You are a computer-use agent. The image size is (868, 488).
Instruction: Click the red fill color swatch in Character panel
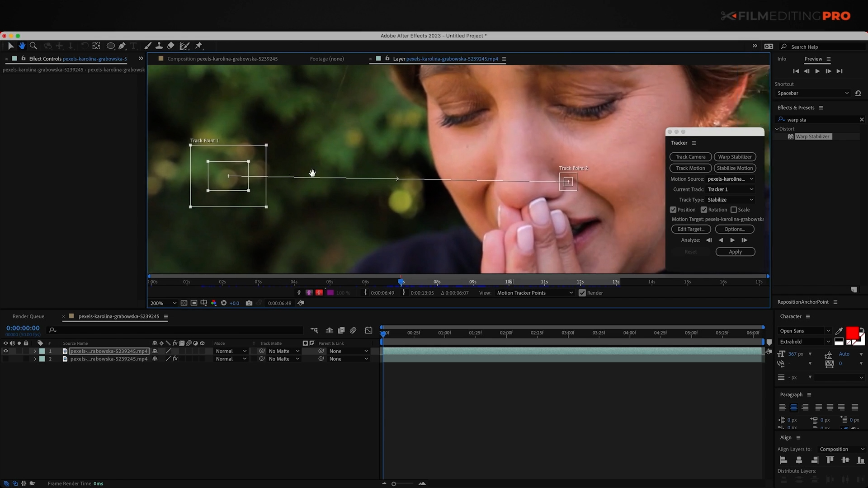coord(854,333)
